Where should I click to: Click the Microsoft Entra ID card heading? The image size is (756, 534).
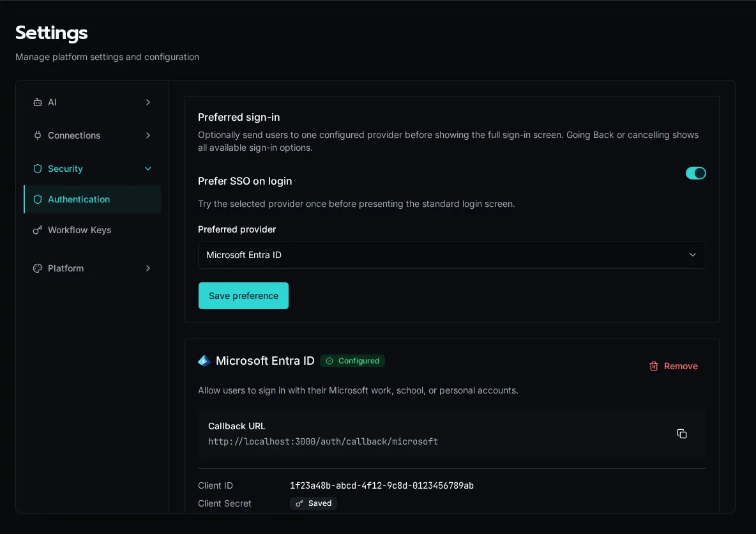265,361
